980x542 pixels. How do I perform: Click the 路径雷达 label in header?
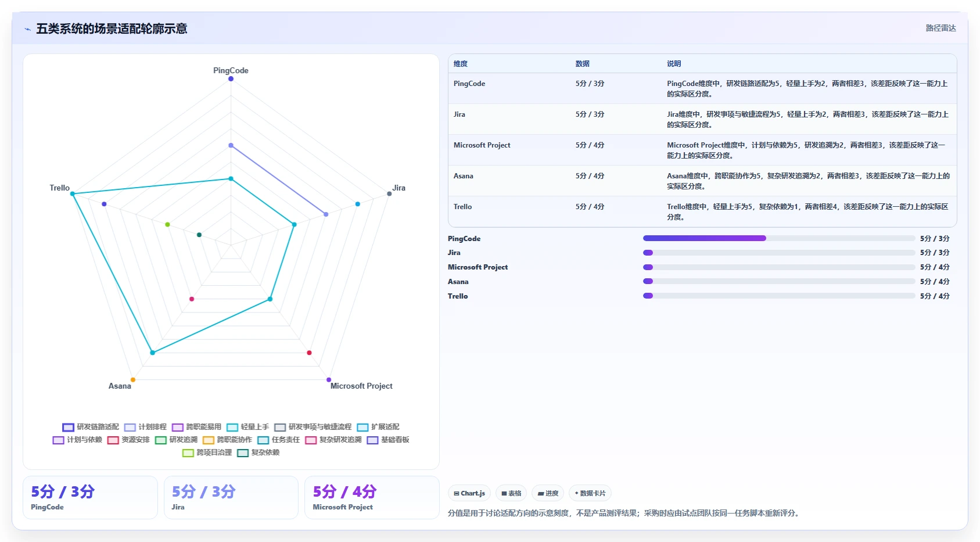click(x=940, y=28)
